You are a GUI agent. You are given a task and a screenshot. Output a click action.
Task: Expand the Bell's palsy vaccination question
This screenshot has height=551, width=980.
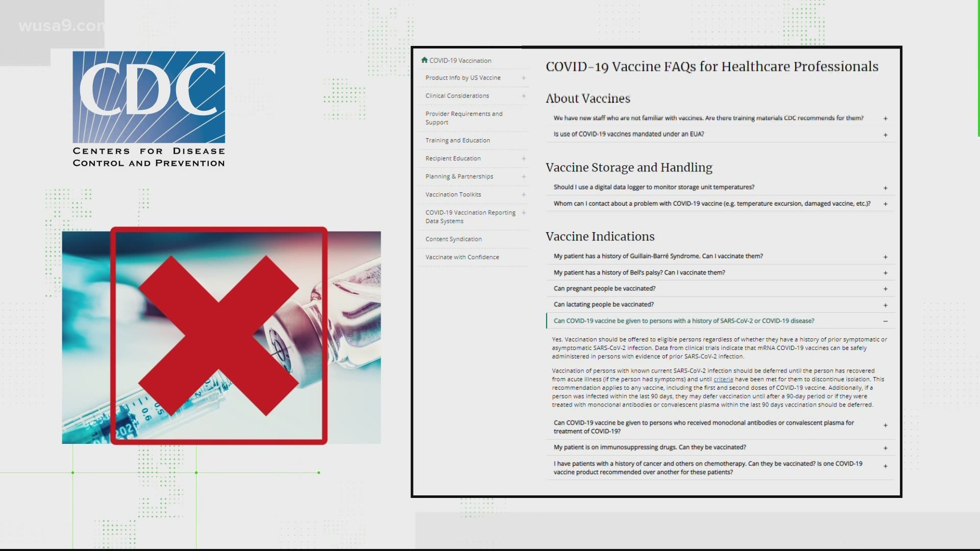(x=886, y=272)
